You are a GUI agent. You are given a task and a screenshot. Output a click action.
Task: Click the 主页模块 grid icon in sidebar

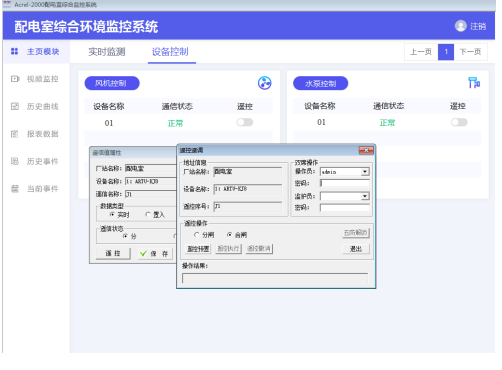coord(14,51)
